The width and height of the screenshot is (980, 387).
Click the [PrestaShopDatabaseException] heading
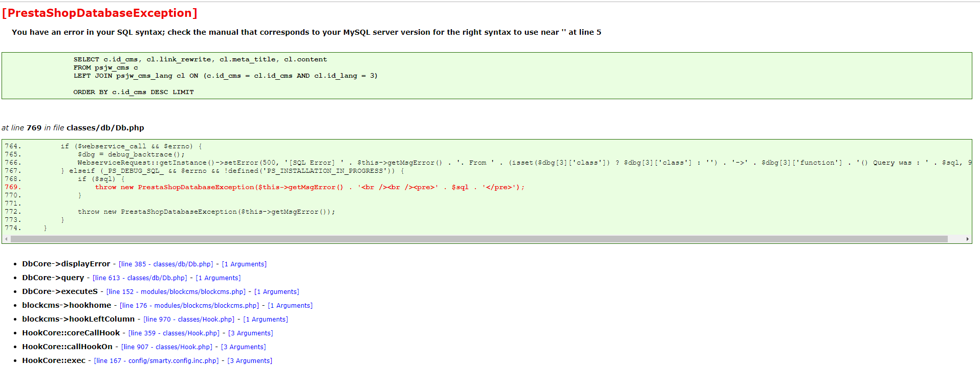100,13
